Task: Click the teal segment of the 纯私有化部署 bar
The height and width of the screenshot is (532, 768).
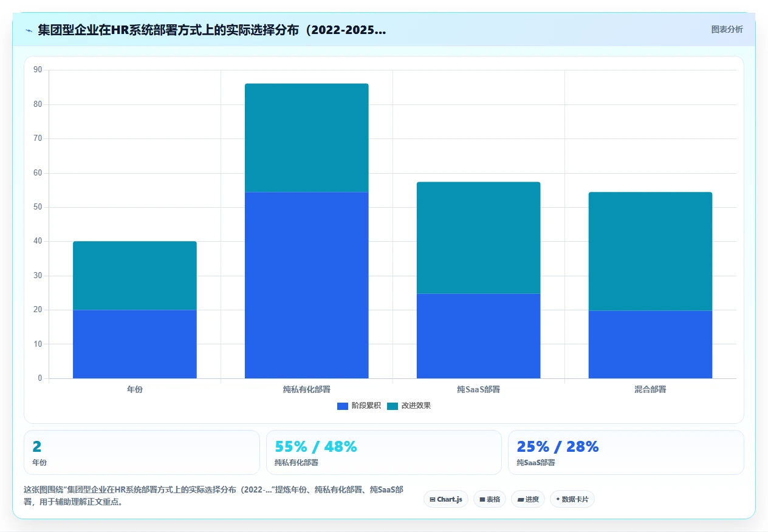Action: click(x=307, y=138)
